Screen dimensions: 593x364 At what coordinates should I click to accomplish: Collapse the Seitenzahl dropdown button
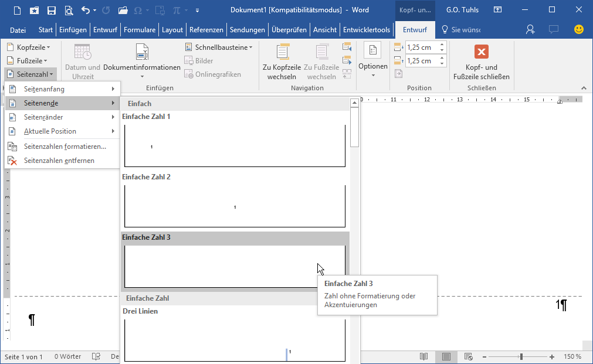pos(31,74)
